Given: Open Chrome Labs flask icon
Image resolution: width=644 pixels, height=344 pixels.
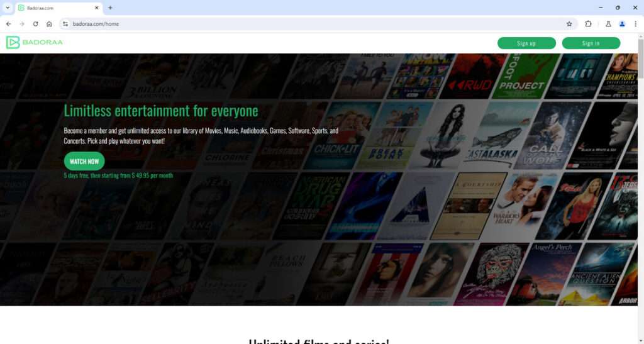Looking at the screenshot, I should [x=608, y=24].
